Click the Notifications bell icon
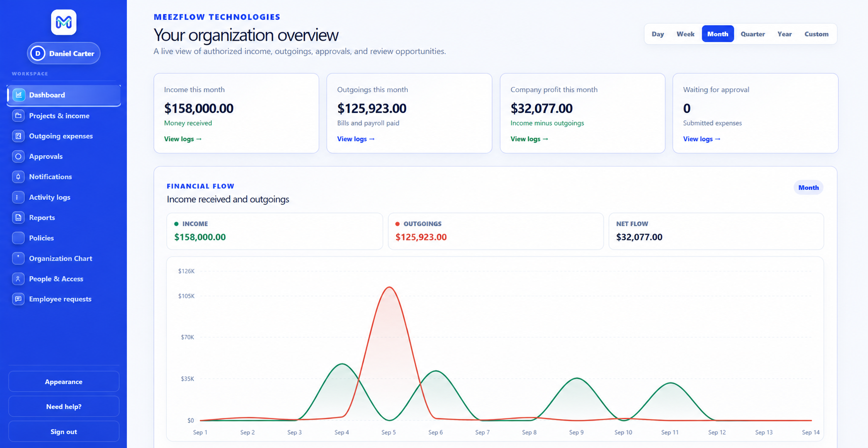This screenshot has height=448, width=868. coord(18,177)
